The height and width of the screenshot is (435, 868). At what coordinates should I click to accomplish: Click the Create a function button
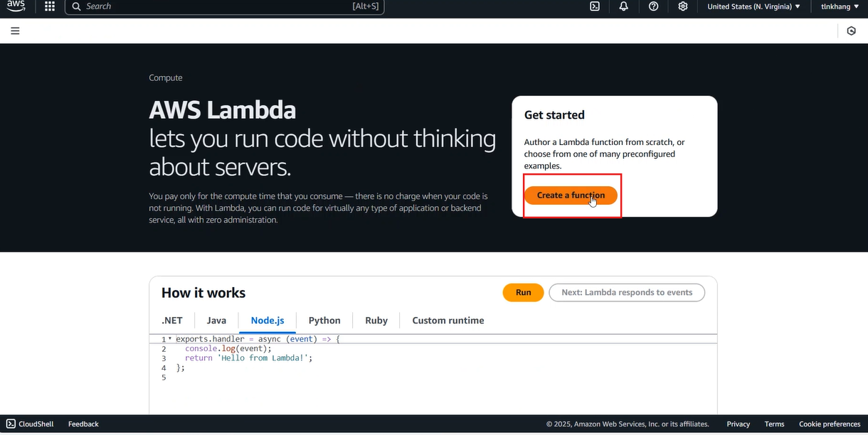click(571, 195)
